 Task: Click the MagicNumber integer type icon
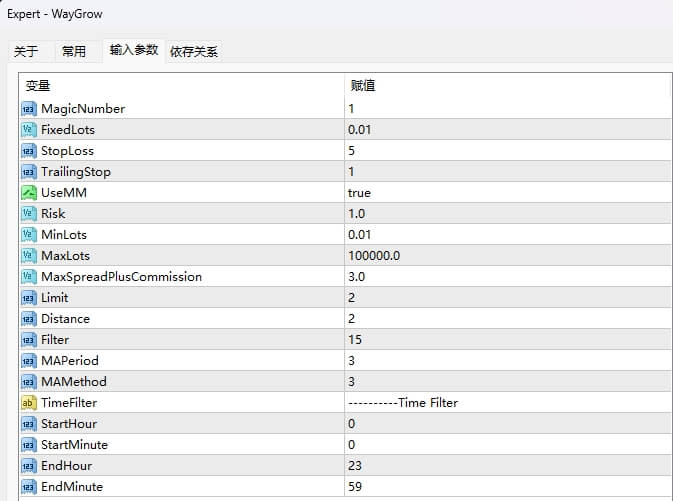tap(28, 108)
